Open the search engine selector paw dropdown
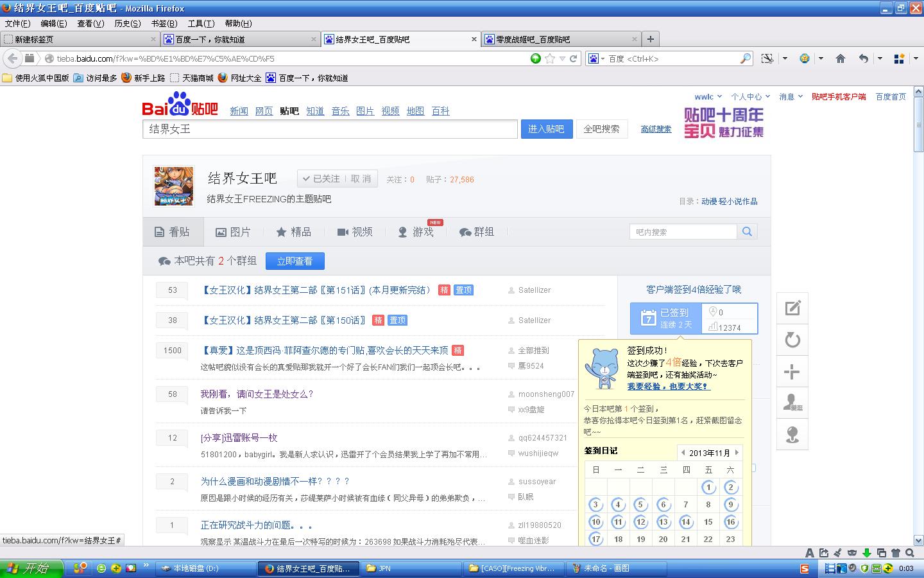The width and height of the screenshot is (924, 578). click(x=596, y=58)
